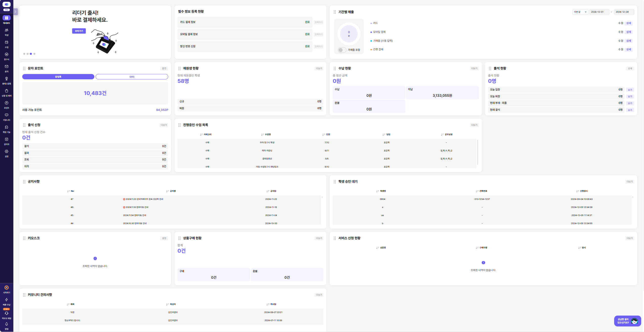This screenshot has width=644, height=332.
Task: Click the 문자 envelope sidebar icon
Action: pyautogui.click(x=7, y=66)
